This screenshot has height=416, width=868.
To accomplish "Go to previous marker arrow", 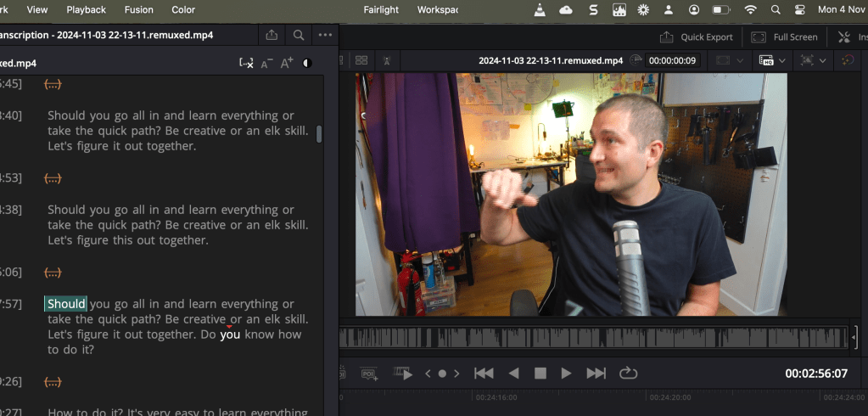I will (428, 374).
